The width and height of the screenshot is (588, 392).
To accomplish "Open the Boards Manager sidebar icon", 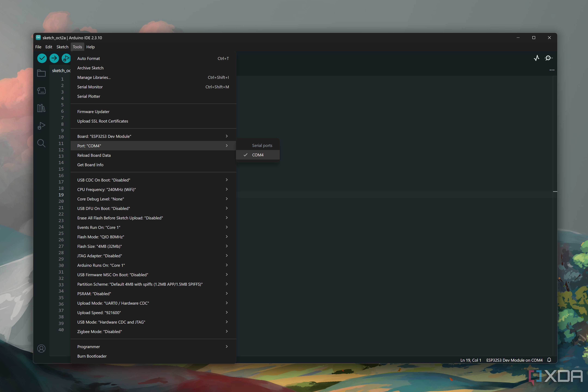I will tap(41, 91).
